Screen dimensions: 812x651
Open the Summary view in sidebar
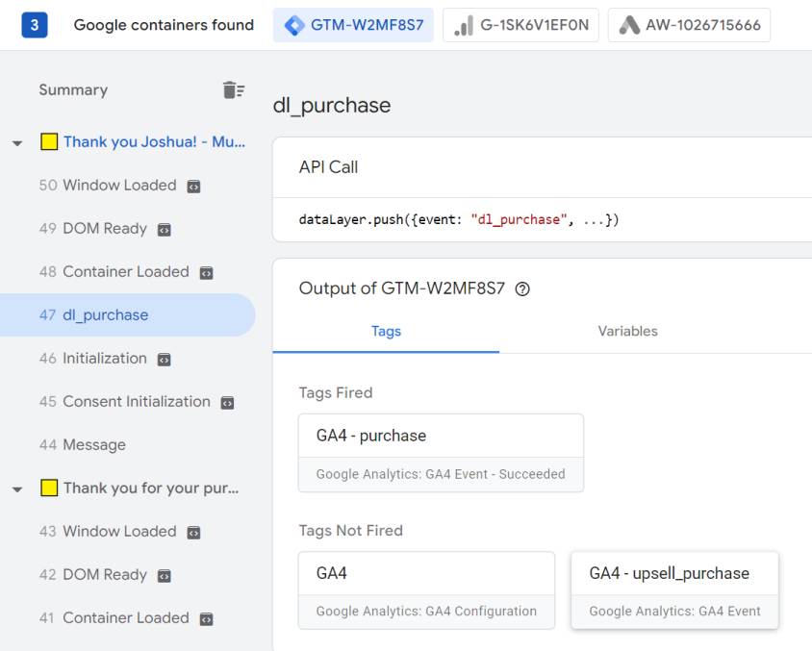pyautogui.click(x=73, y=90)
